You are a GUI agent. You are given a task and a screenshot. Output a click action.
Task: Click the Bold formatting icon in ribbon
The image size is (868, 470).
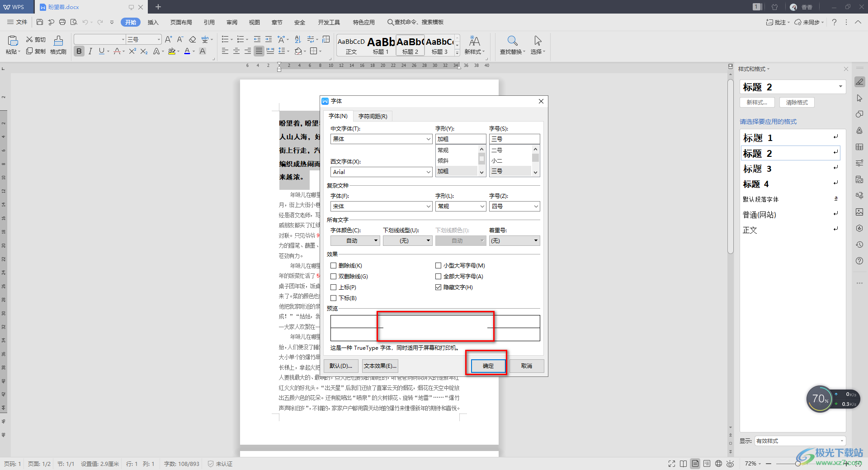79,52
